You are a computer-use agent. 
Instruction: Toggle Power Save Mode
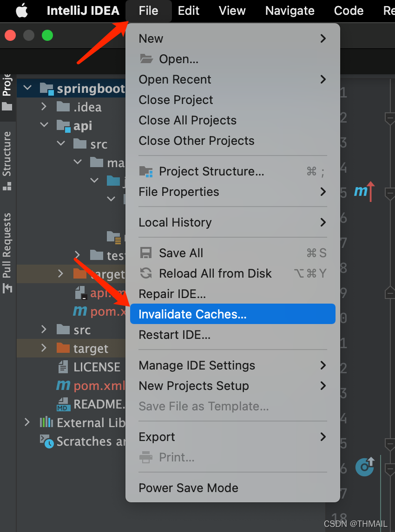point(189,488)
